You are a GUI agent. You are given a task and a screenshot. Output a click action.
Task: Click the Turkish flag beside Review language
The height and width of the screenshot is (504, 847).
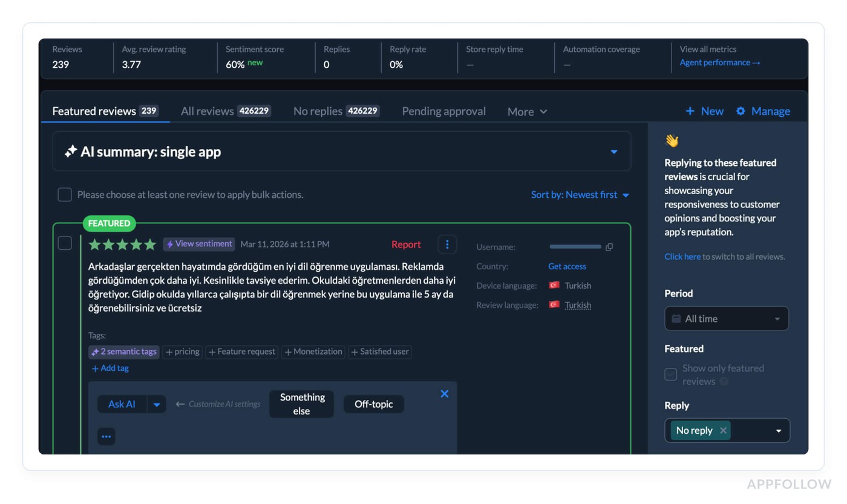click(554, 305)
